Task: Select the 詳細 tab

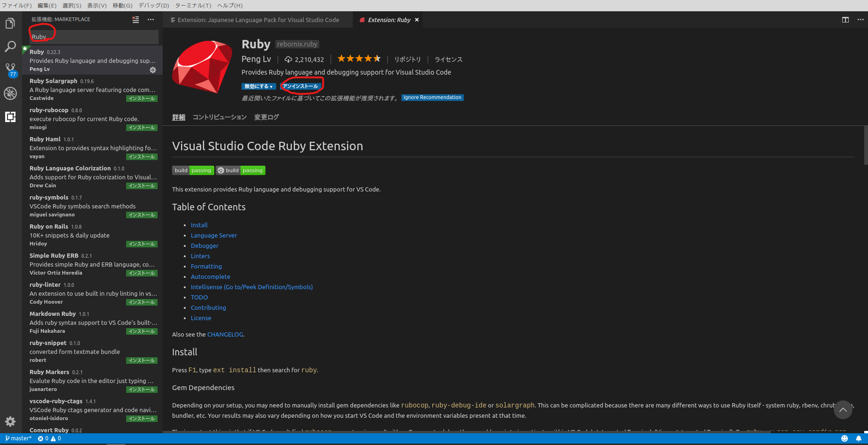Action: tap(179, 117)
